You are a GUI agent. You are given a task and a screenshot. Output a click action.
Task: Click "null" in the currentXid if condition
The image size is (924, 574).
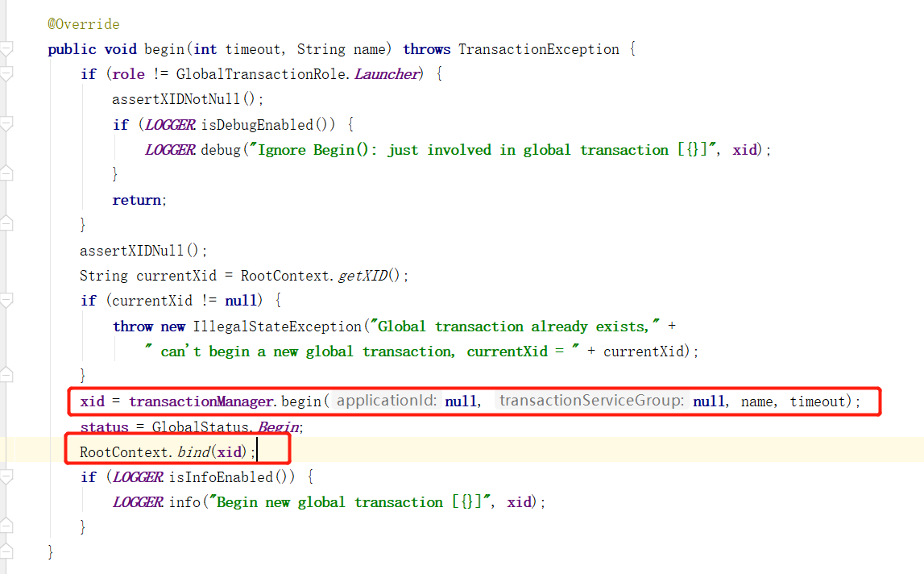241,301
